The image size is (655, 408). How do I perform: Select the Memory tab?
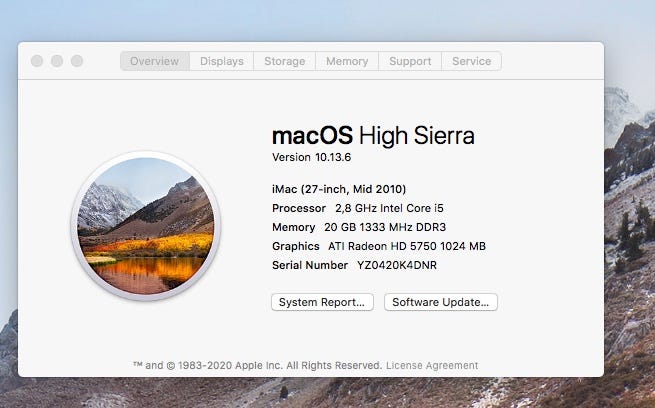[x=347, y=61]
